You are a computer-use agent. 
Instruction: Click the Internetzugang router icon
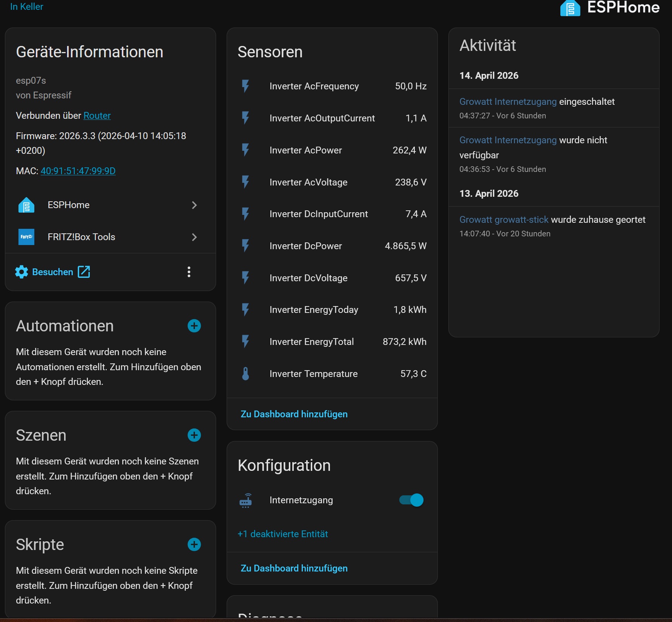245,500
